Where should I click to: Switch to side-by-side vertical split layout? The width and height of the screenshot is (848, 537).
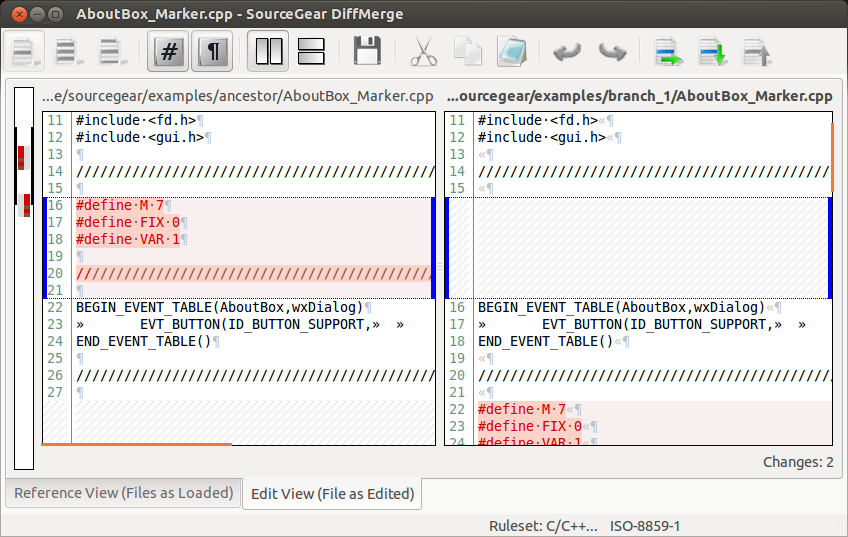click(269, 51)
